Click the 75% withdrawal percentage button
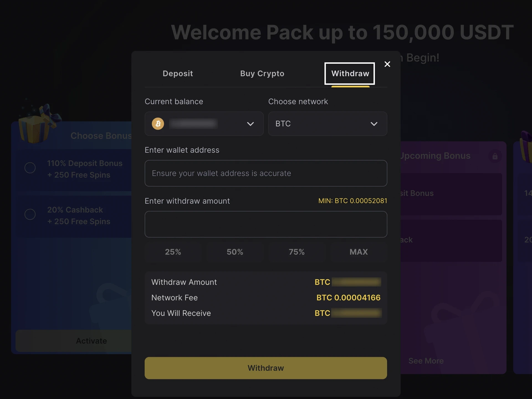Screen dimensions: 532x399 [296, 252]
